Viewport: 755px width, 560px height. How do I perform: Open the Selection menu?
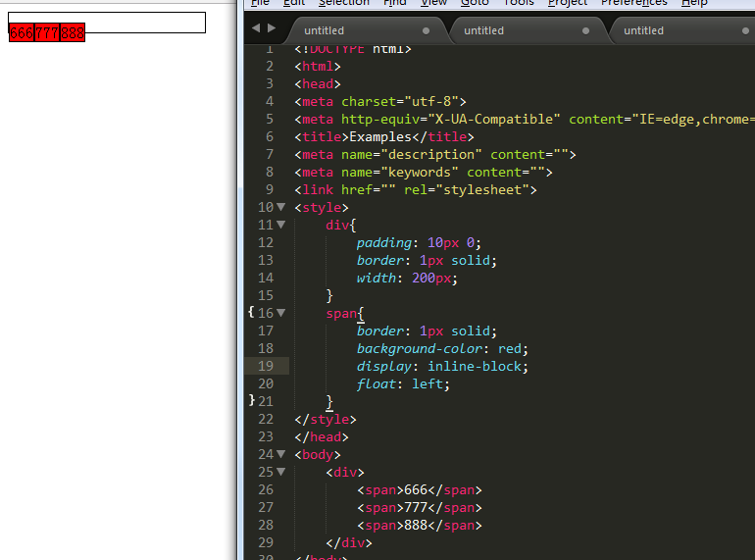[344, 3]
